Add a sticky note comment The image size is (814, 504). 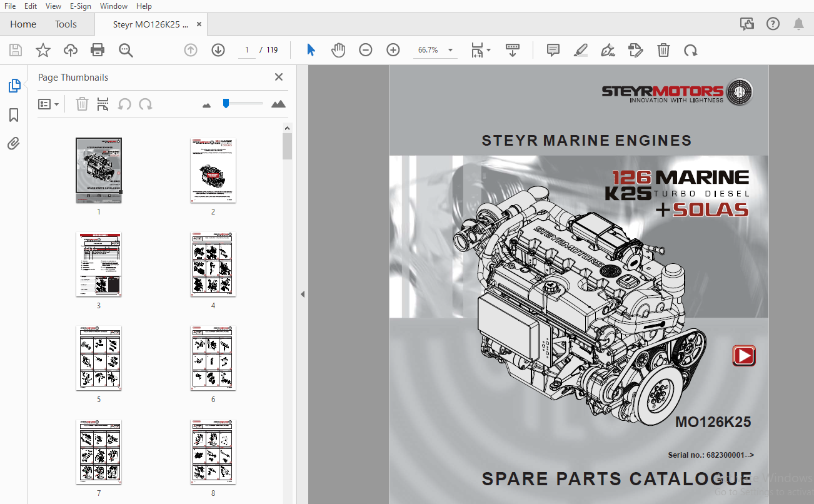(553, 50)
